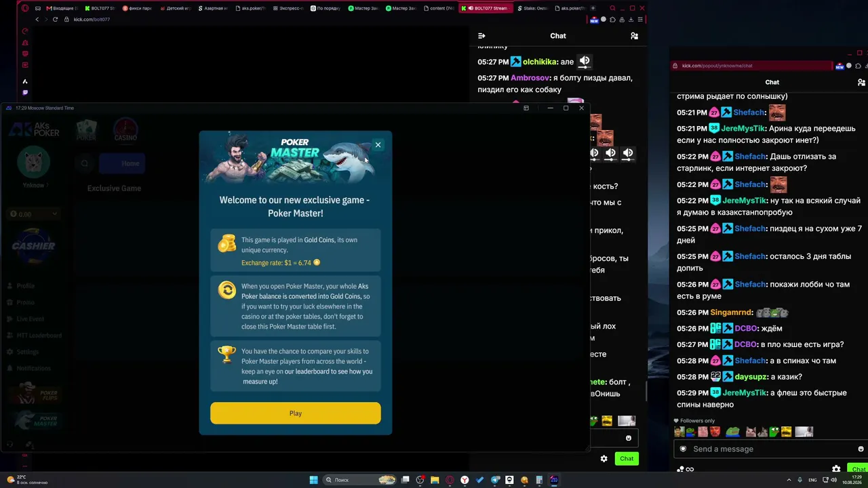Click the Poker Master shark banner
This screenshot has width=868, height=488.
[296, 158]
